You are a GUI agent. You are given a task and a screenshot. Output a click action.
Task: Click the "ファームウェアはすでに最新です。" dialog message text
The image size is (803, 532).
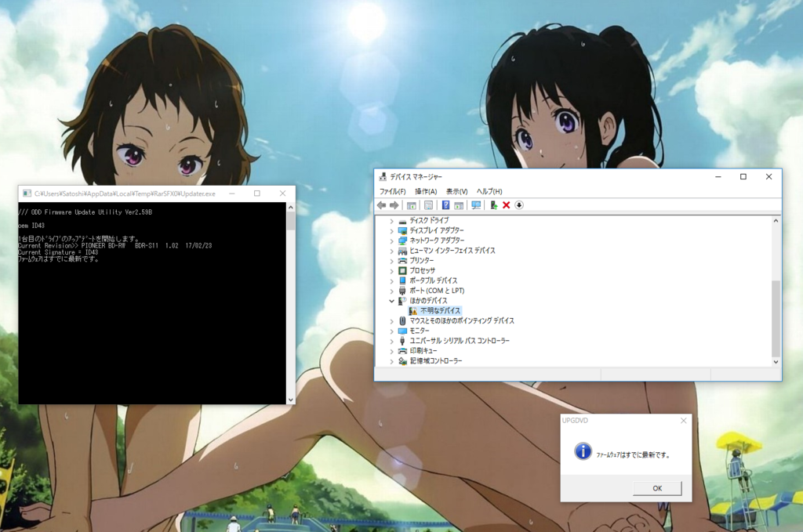coord(633,454)
